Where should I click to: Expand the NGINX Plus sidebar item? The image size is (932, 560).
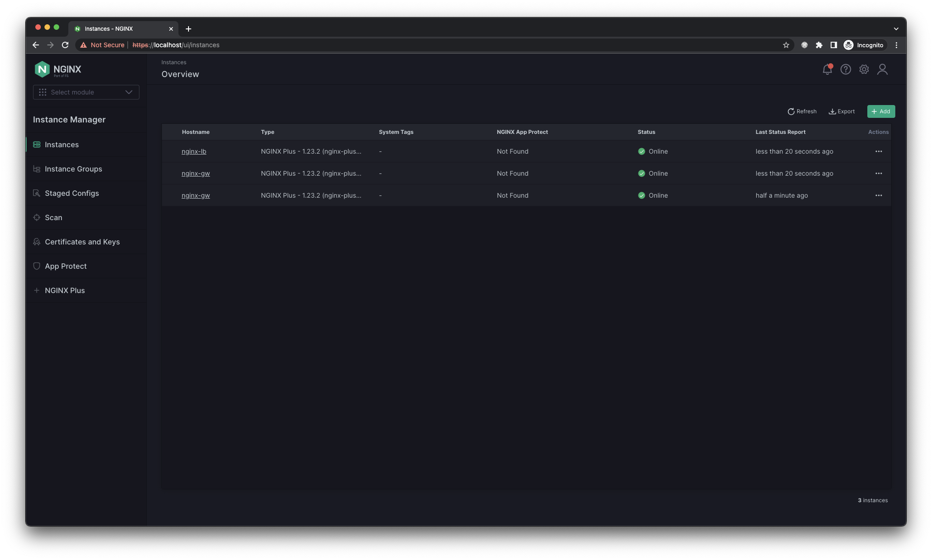point(65,290)
